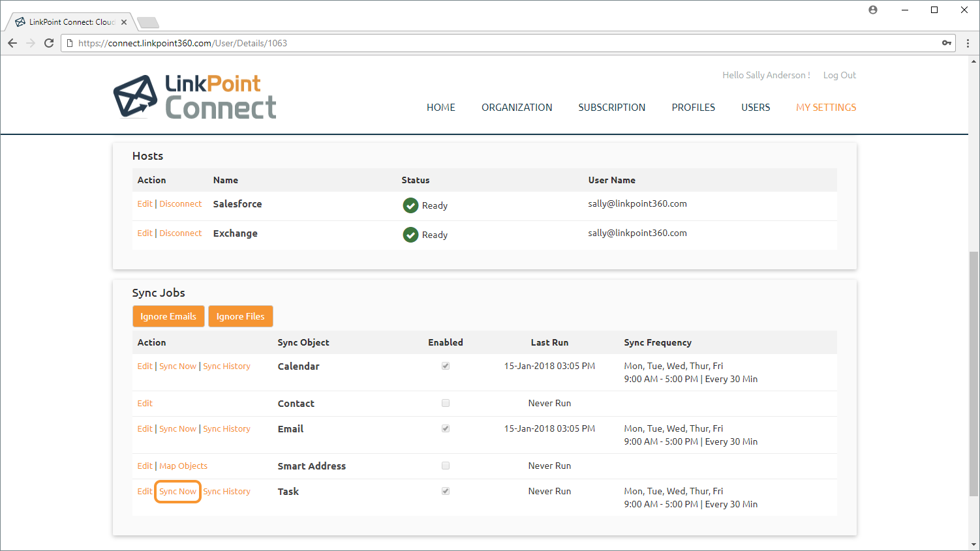Image resolution: width=980 pixels, height=551 pixels.
Task: Click the browser back arrow
Action: (x=12, y=43)
